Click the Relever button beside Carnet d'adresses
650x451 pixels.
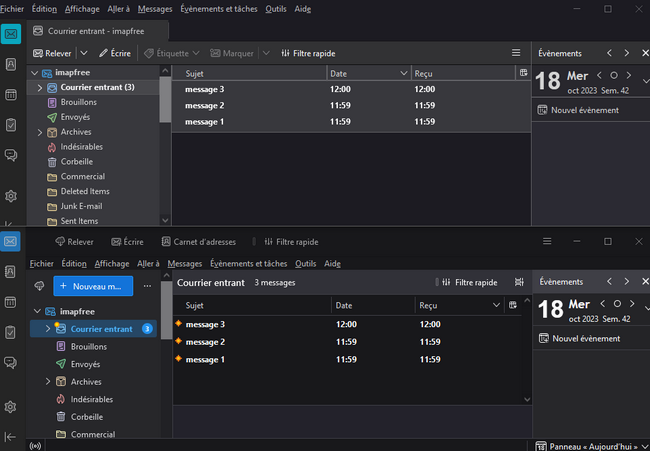[74, 241]
